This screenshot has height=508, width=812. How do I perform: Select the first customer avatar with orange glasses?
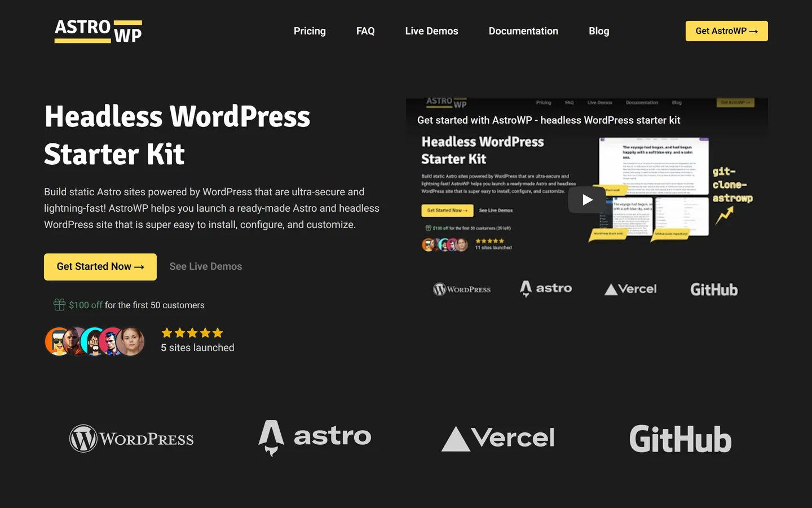coord(58,341)
